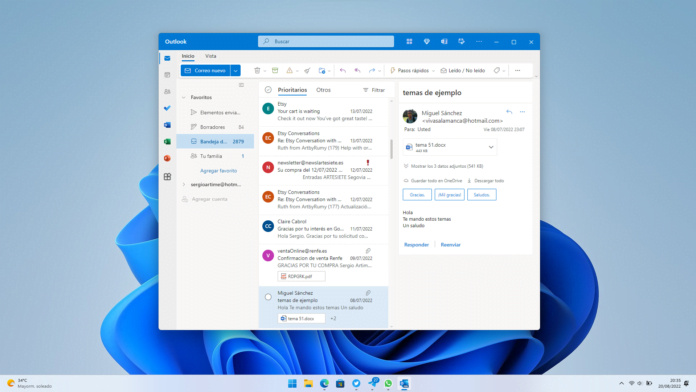Open toolbar more options ellipsis
Image resolution: width=696 pixels, height=392 pixels.
[x=518, y=71]
